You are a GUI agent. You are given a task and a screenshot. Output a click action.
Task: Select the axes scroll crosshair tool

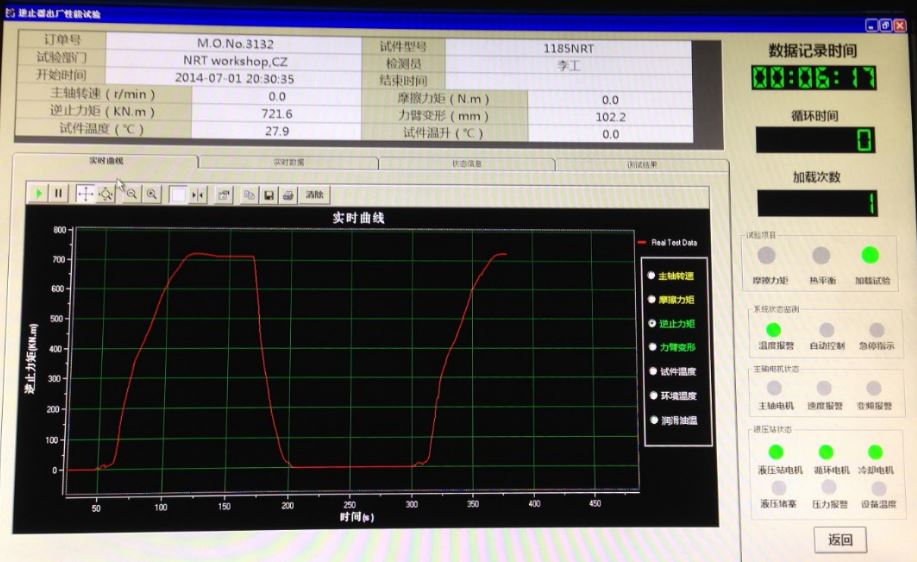coord(85,194)
